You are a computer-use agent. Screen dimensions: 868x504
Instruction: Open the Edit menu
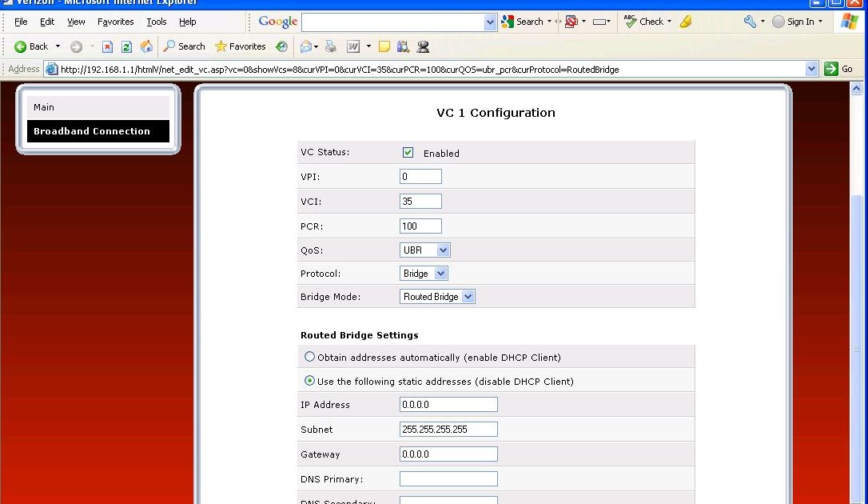pyautogui.click(x=47, y=22)
